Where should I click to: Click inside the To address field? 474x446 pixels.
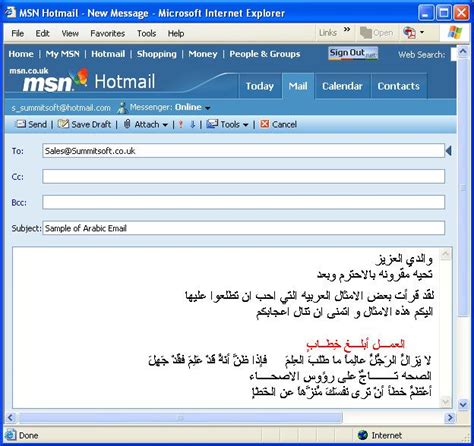point(243,151)
